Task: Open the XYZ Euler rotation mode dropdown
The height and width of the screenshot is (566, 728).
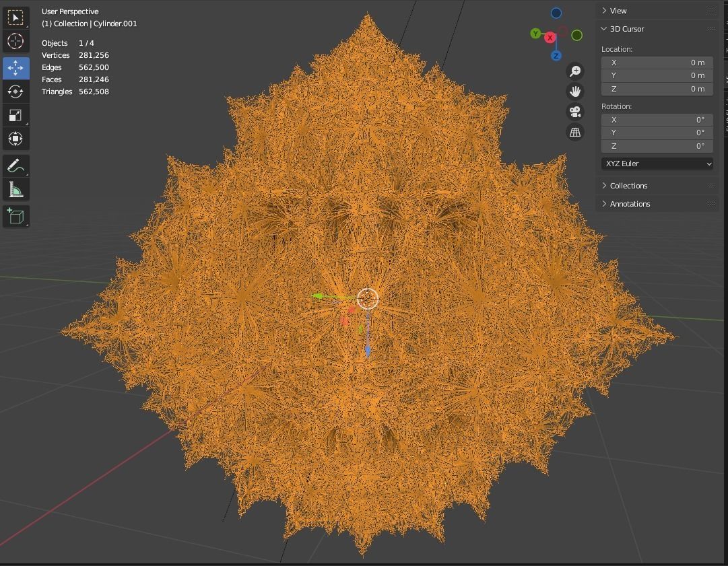Action: tap(657, 164)
